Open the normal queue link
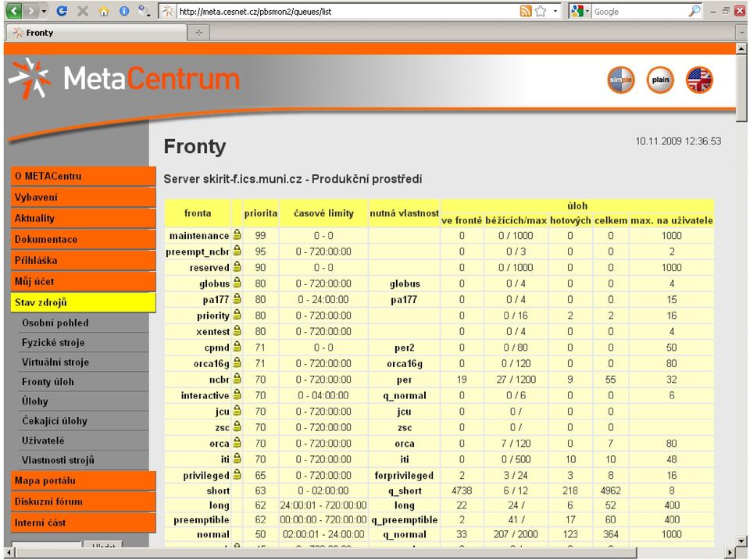750x560 pixels. [x=213, y=534]
